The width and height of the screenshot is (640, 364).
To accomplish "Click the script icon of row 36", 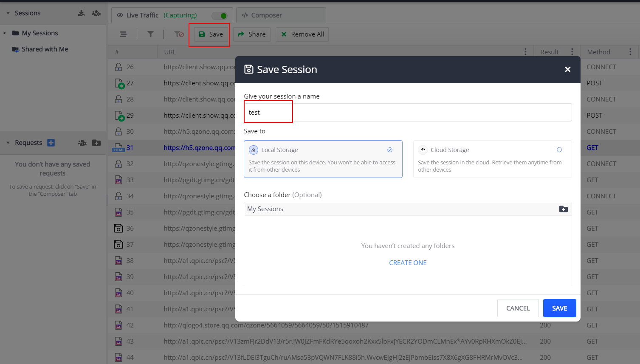I will click(x=118, y=229).
